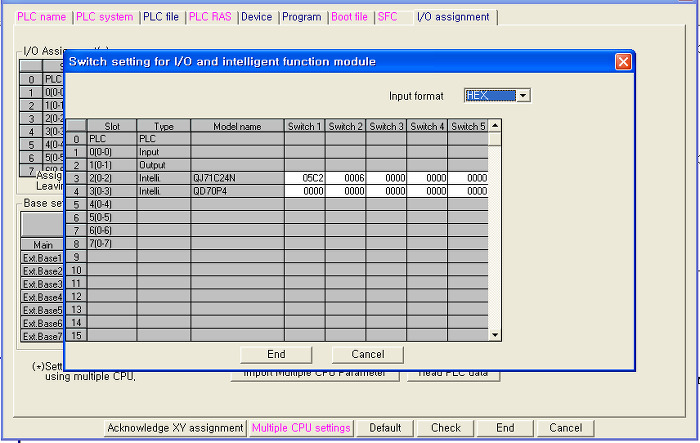Click Ext.Base7 row in Base setting
The height and width of the screenshot is (443, 700).
pyautogui.click(x=42, y=336)
